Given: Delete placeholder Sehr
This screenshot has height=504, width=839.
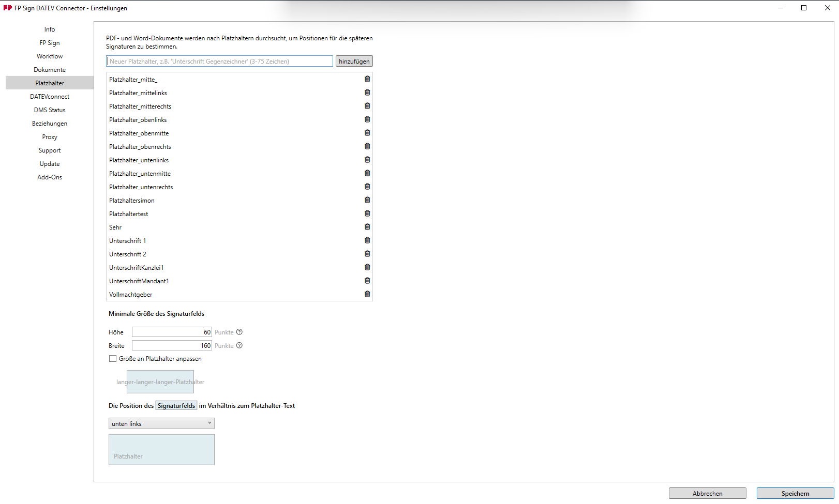Looking at the screenshot, I should point(367,227).
